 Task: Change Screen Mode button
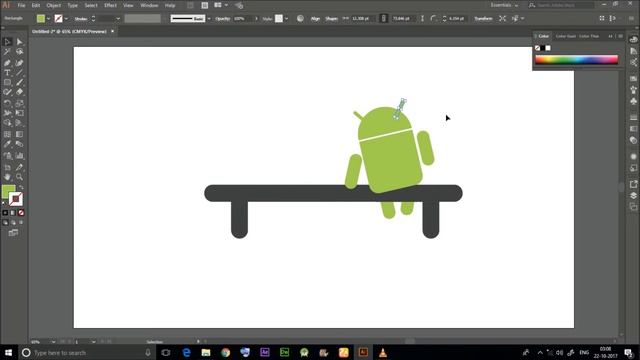[x=13, y=233]
